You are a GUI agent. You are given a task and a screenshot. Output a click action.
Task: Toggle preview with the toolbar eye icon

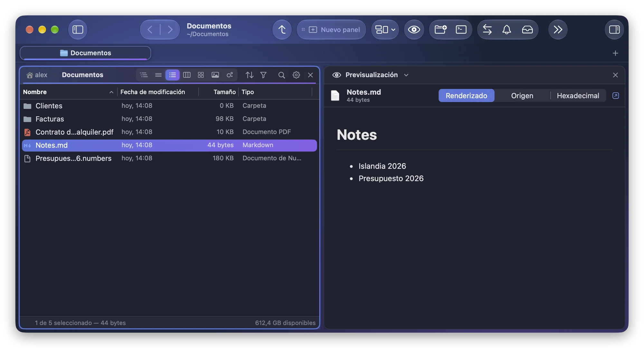point(414,30)
